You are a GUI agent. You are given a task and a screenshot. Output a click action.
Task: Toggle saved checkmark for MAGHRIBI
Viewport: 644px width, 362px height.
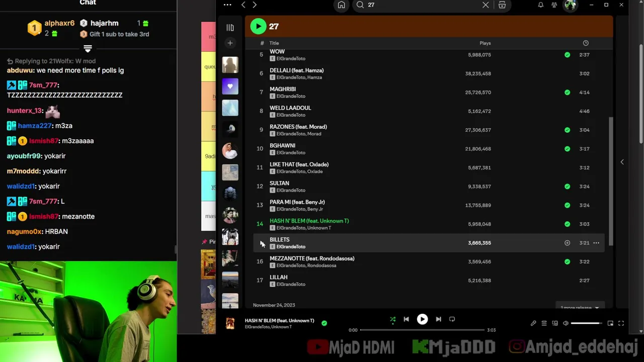(567, 93)
